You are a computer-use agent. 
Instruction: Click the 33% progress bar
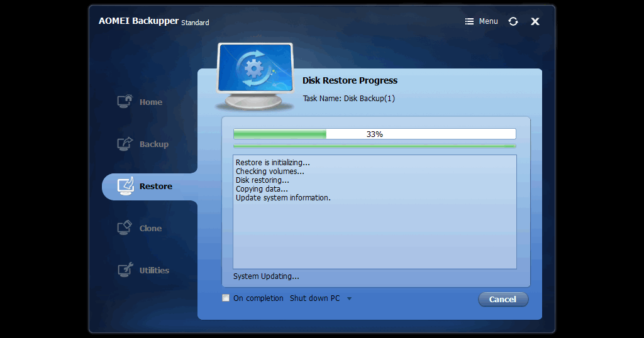tap(375, 134)
